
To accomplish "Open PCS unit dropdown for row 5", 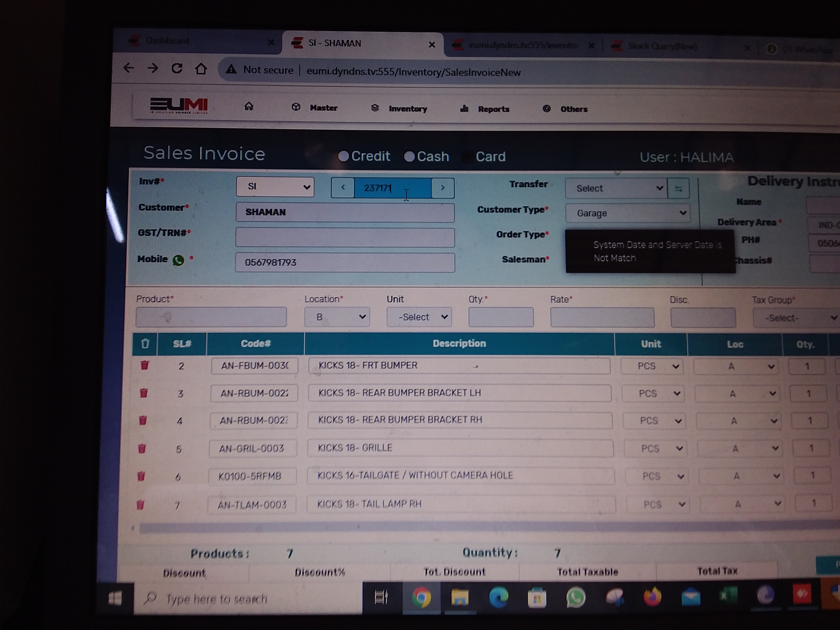I will tap(655, 449).
